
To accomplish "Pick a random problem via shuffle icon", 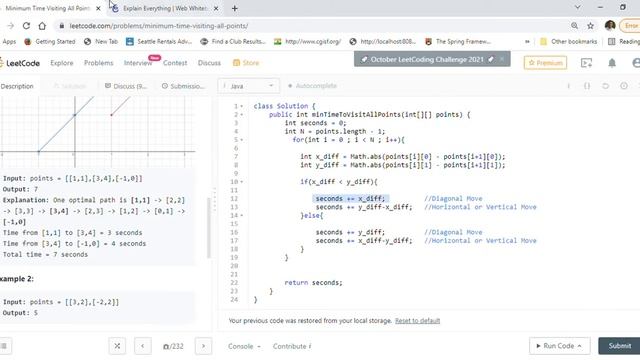I will click(117, 346).
